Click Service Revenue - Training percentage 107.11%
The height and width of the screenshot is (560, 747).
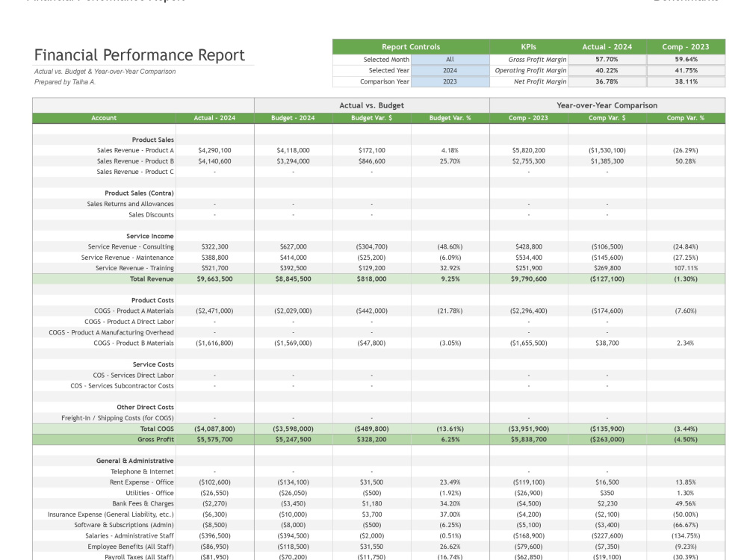point(686,268)
